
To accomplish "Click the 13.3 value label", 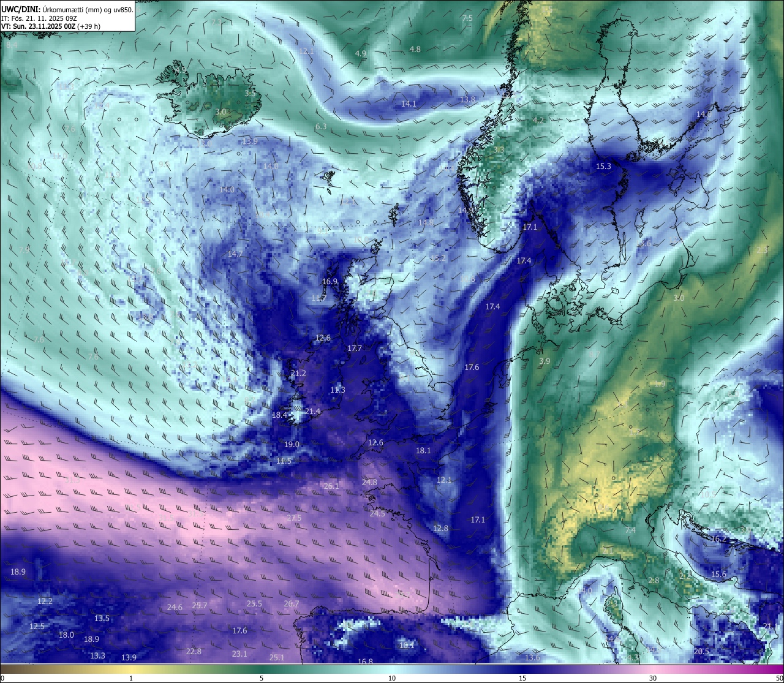I will coord(97,655).
